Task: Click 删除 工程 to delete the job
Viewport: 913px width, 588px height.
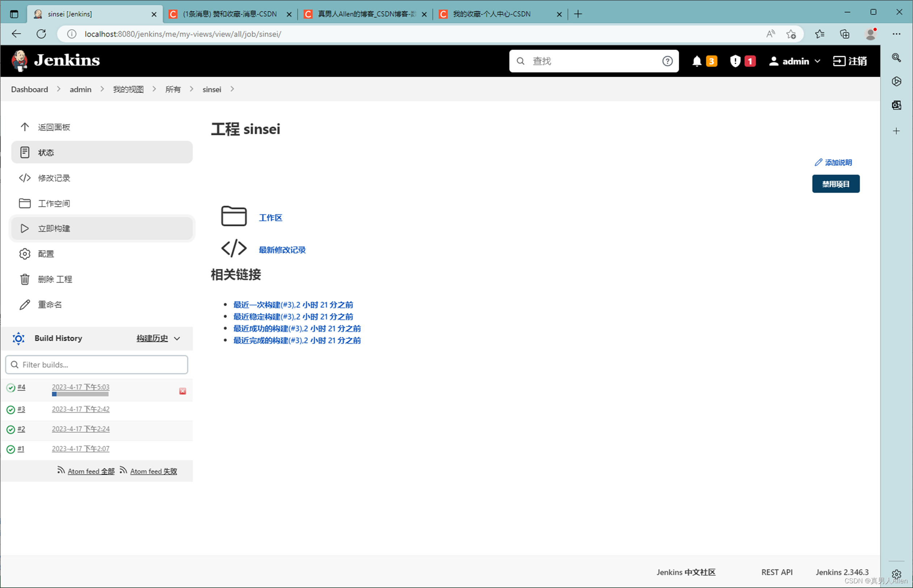Action: [x=55, y=279]
